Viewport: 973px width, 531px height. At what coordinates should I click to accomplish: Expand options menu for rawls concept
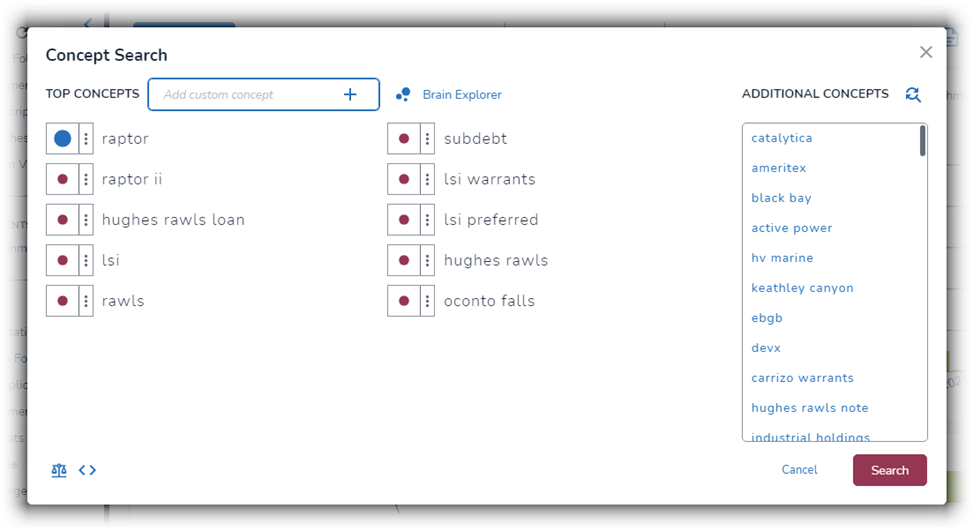pos(86,301)
